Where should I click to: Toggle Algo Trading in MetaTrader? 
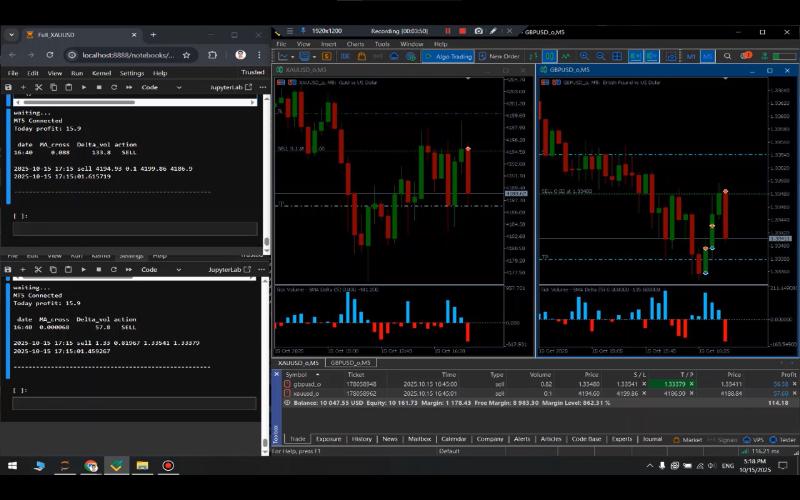(x=448, y=56)
